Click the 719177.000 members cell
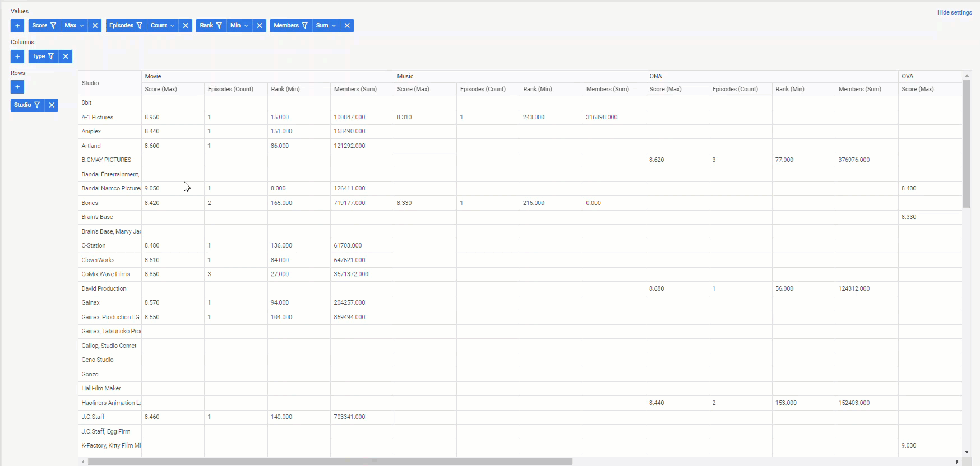This screenshot has height=466, width=980. pyautogui.click(x=362, y=203)
